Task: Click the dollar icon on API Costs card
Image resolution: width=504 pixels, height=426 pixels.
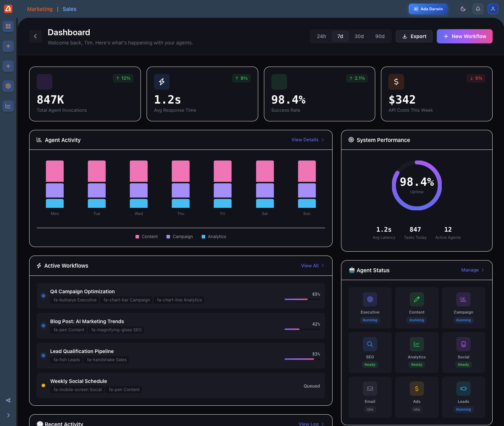Action: [396, 82]
